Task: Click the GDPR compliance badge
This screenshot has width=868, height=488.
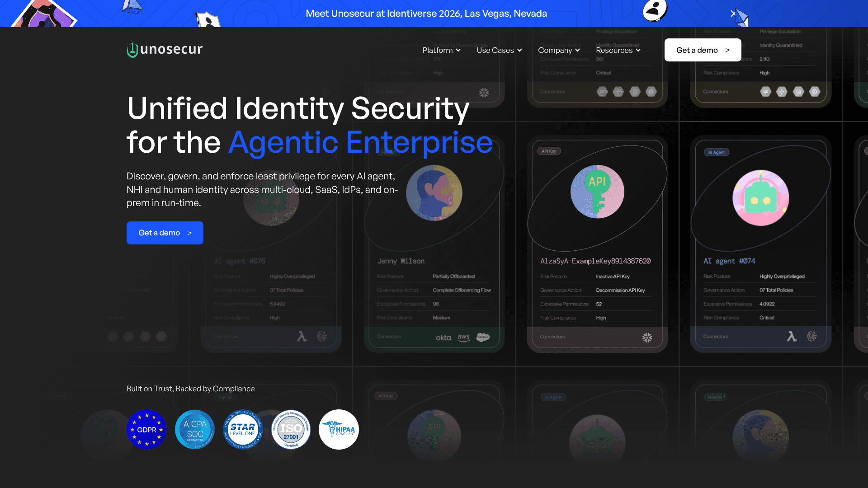Action: pyautogui.click(x=146, y=429)
